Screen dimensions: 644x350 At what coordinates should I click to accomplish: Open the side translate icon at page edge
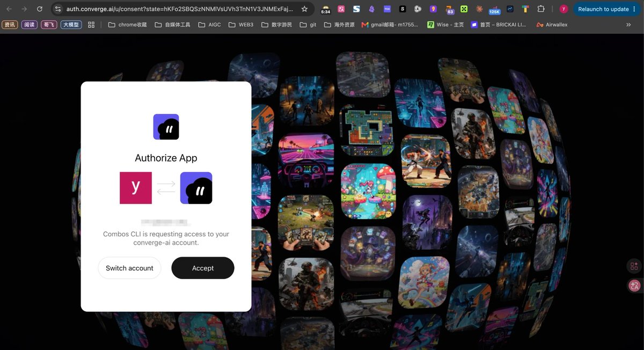(x=634, y=286)
